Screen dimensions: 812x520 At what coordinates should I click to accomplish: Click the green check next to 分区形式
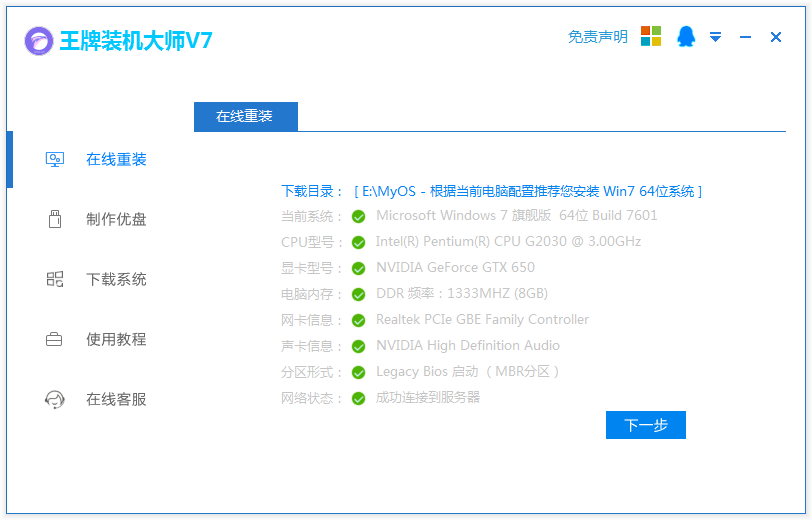click(358, 372)
